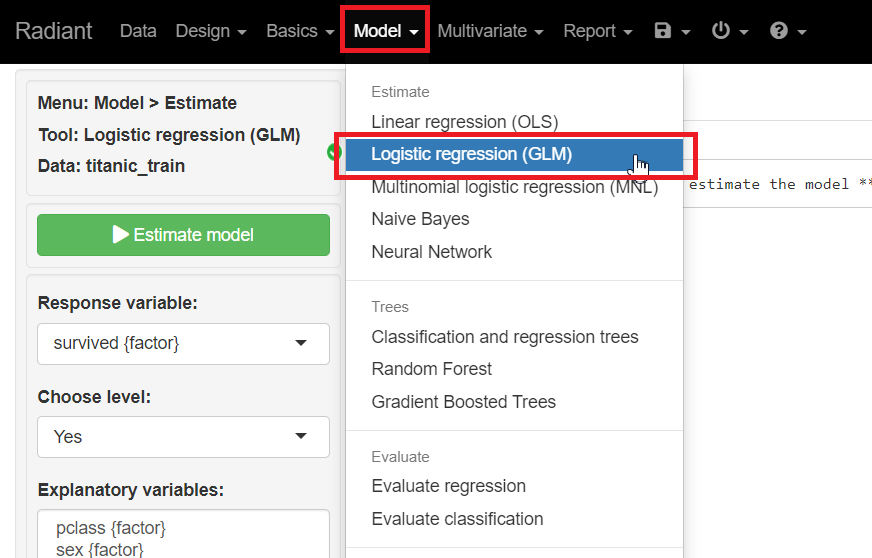Open the Report dropdown menu
Viewport: 872px width, 558px height.
pos(597,31)
